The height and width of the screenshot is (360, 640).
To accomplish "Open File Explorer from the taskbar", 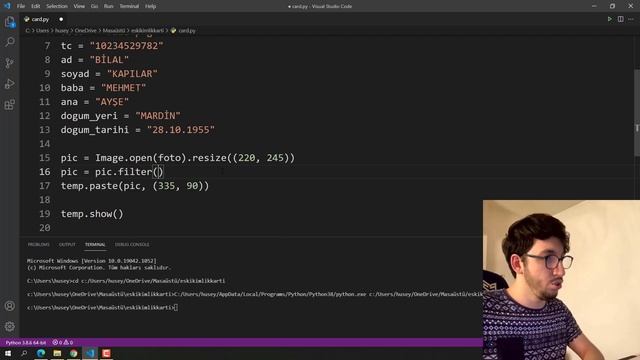I will [x=57, y=353].
